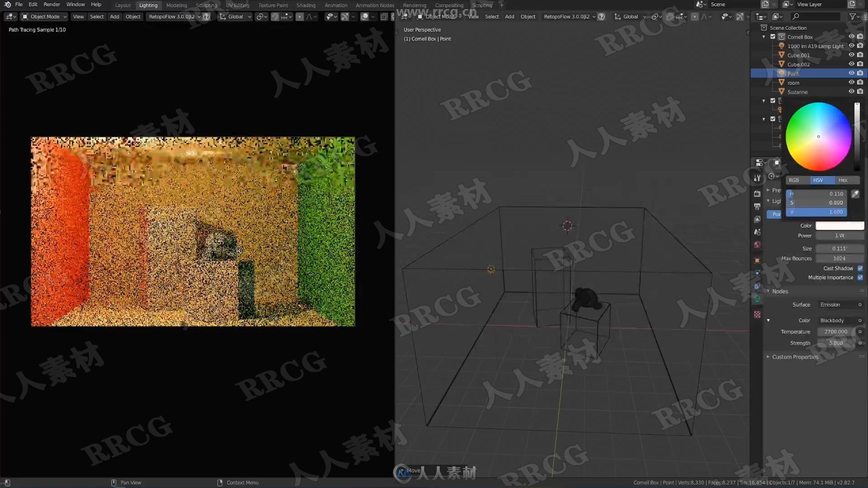Select the Global transform orientation dropdown

[x=237, y=16]
